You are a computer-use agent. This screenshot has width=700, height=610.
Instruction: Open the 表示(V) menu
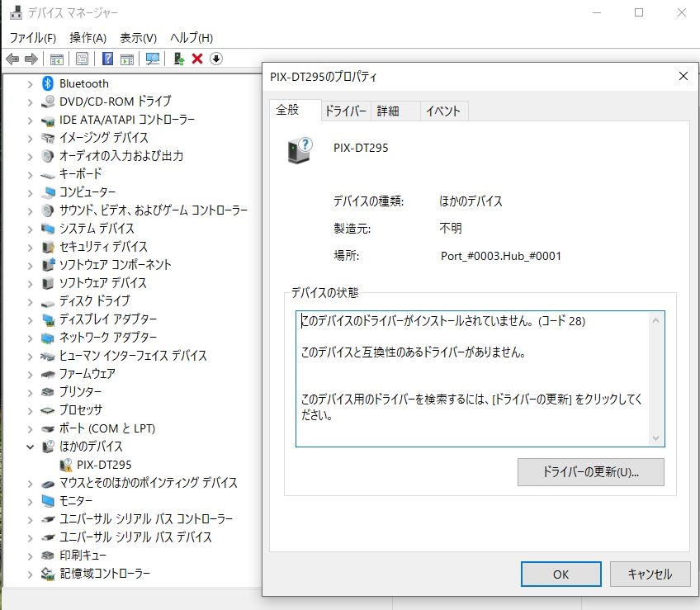[x=139, y=38]
